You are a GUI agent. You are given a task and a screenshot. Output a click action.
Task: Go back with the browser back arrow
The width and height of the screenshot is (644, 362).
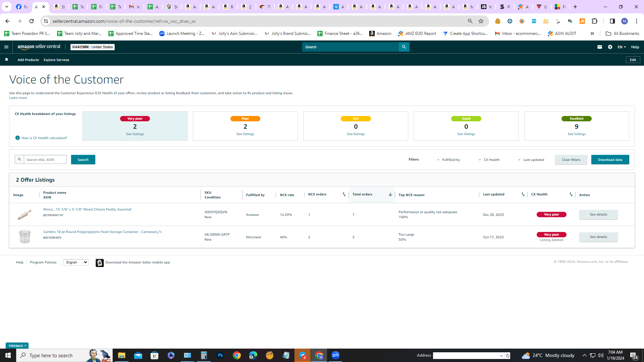[x=7, y=21]
